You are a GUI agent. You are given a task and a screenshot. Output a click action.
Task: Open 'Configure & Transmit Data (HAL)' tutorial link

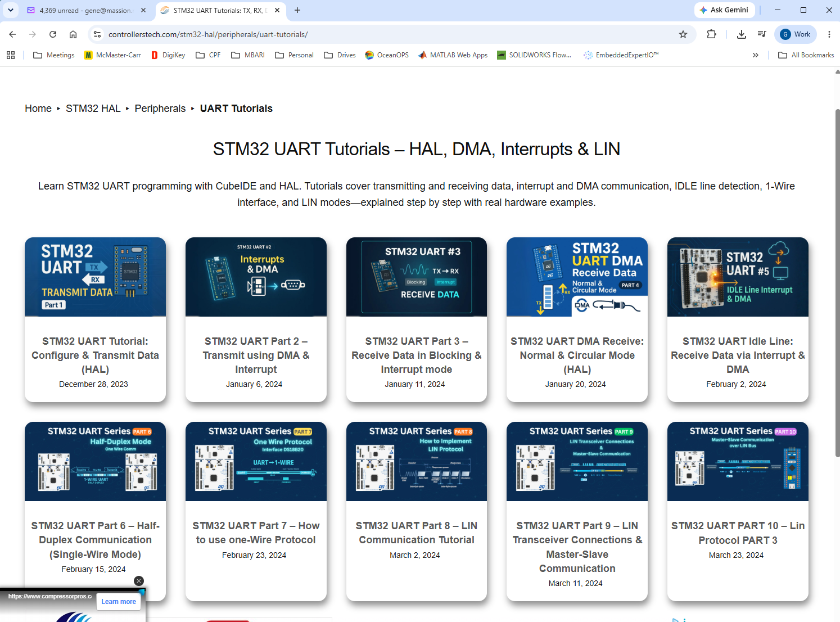click(95, 355)
